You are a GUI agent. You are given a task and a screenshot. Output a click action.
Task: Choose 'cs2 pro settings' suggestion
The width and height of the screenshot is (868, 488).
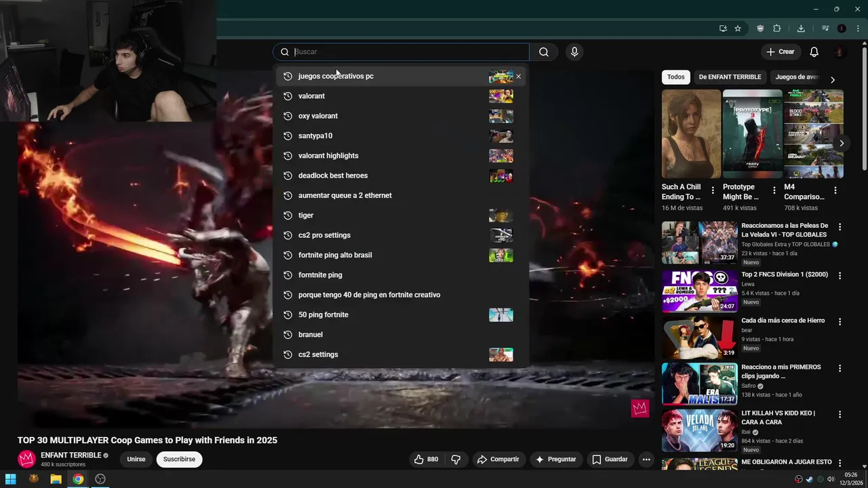coord(401,235)
